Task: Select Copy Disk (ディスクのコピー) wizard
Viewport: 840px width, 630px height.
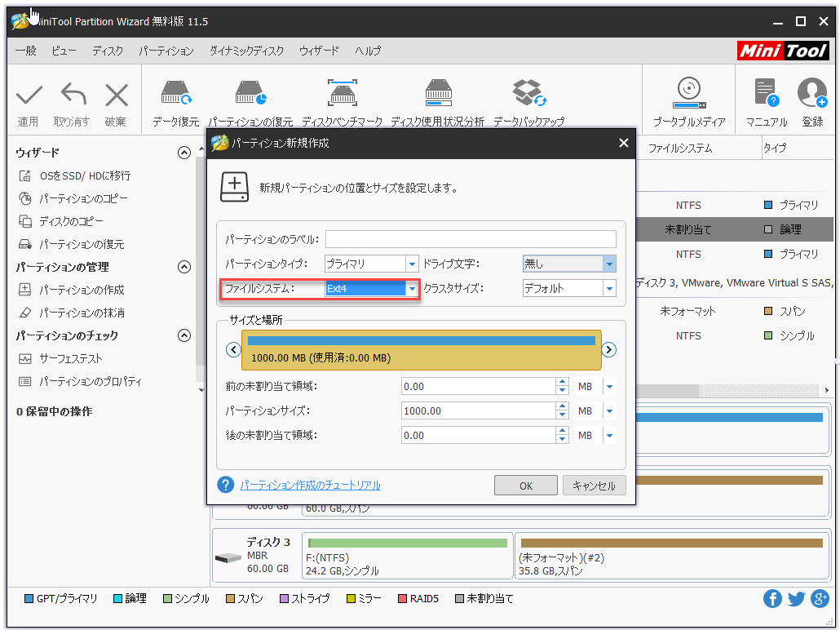Action: (x=61, y=221)
